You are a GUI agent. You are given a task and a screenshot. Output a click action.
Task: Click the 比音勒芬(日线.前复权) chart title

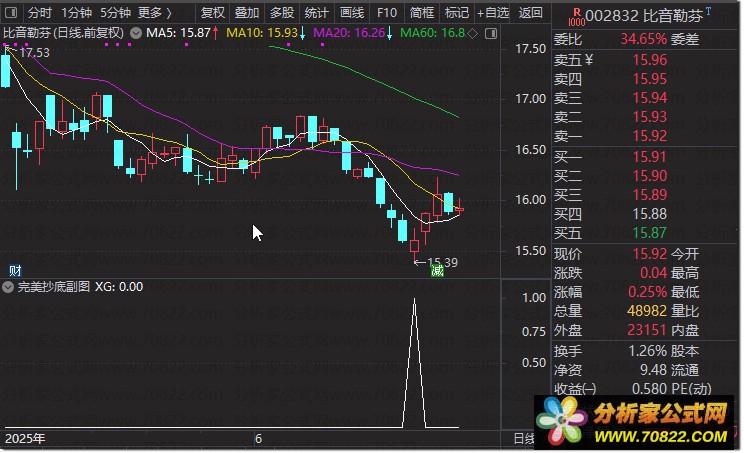point(64,33)
